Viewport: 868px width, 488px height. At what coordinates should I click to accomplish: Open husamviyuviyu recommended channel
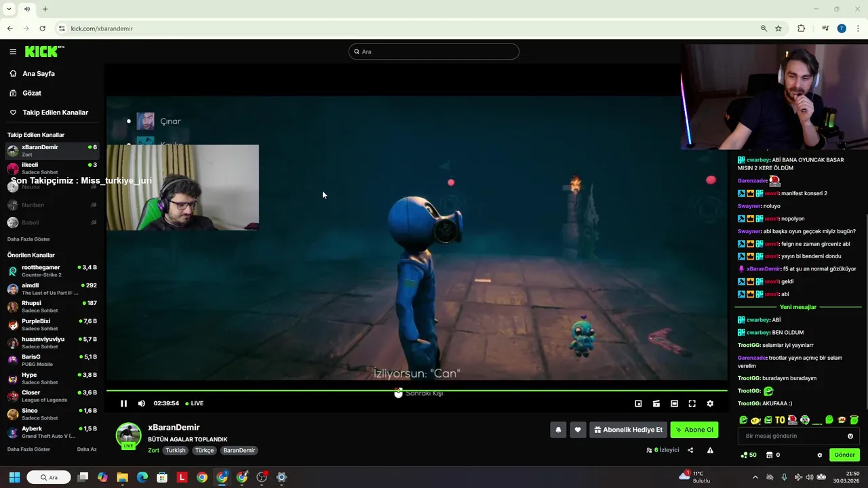click(x=52, y=342)
